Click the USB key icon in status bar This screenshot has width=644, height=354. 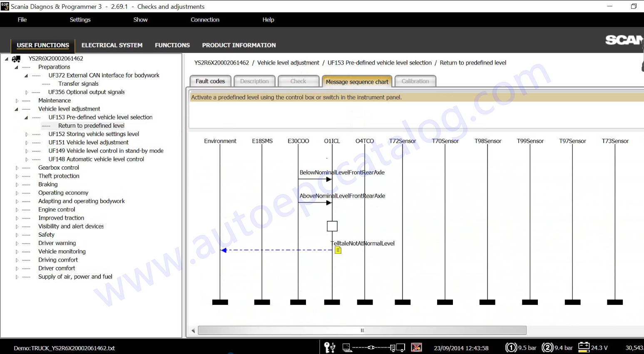(x=329, y=347)
